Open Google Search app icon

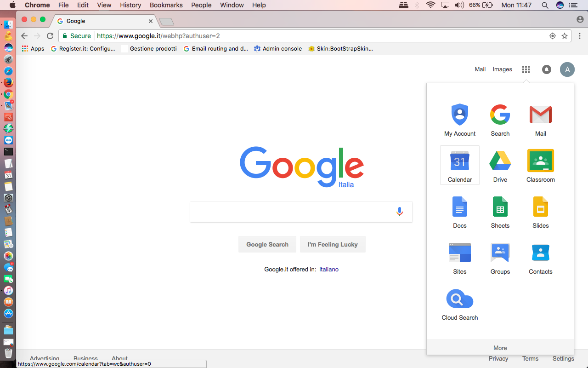[500, 120]
